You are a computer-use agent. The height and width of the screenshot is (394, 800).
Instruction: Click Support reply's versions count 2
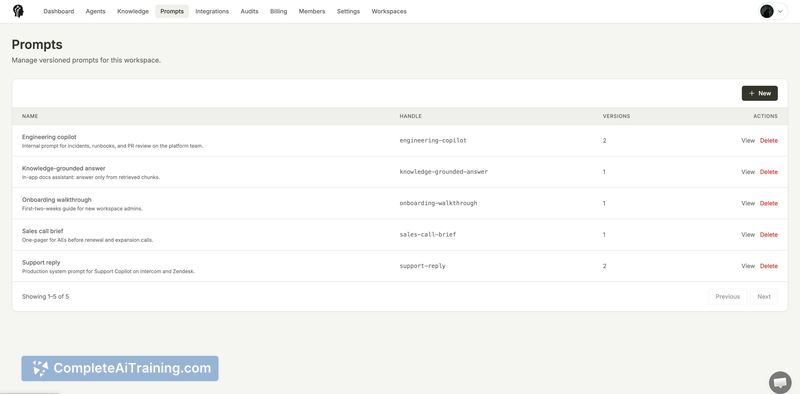coord(604,266)
